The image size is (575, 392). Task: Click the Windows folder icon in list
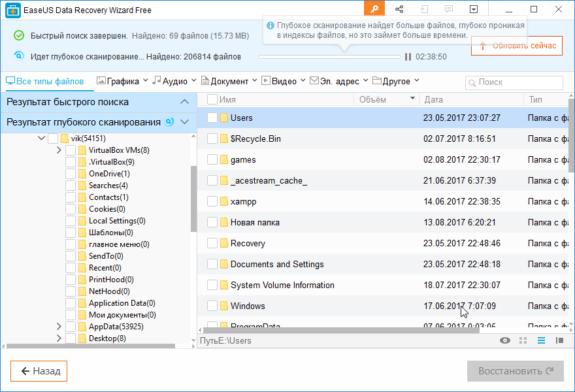[x=224, y=306]
